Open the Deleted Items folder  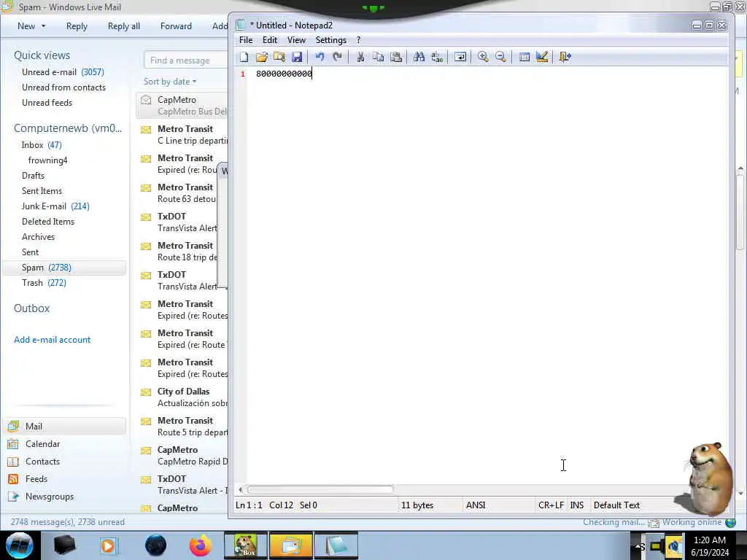[48, 222]
